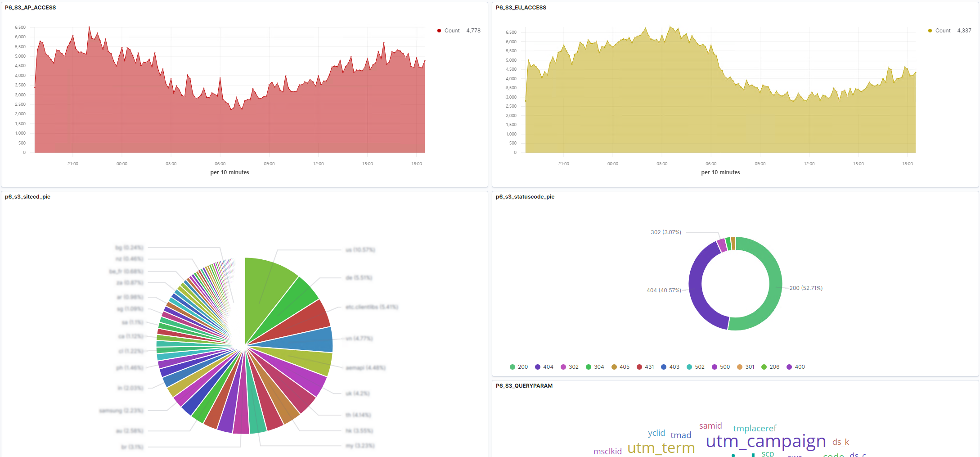Click the 'samsung (2.23%)' pie label
The height and width of the screenshot is (457, 980).
click(121, 411)
